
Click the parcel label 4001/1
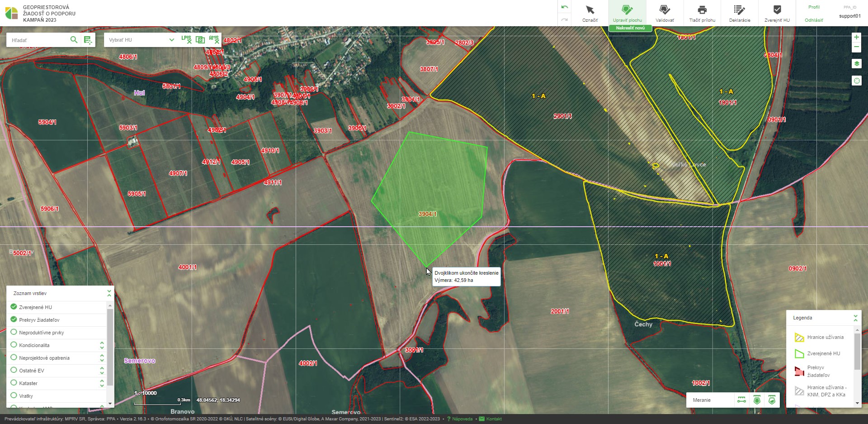click(187, 267)
